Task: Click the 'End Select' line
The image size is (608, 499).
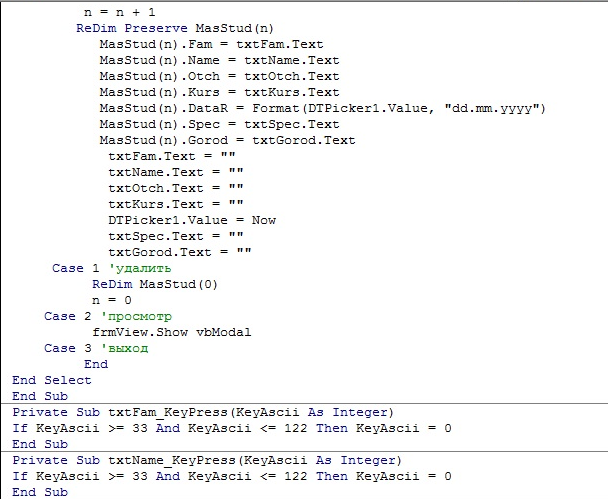Action: tap(52, 380)
